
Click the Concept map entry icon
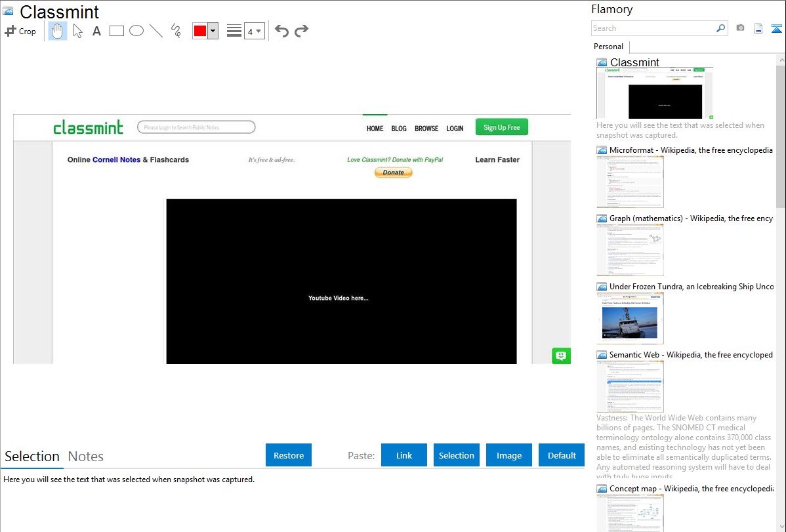tap(602, 488)
